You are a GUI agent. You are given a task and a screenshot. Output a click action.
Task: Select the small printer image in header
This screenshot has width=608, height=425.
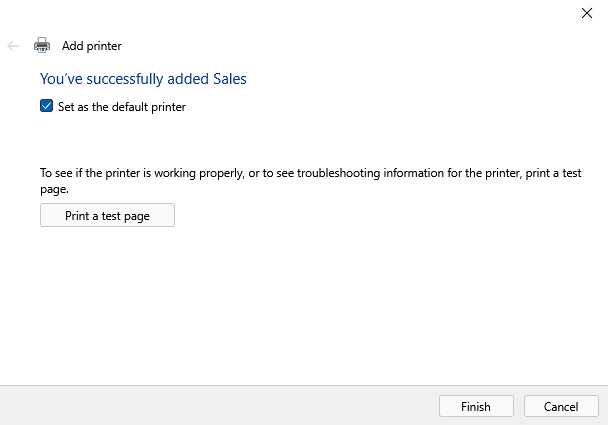tap(42, 45)
